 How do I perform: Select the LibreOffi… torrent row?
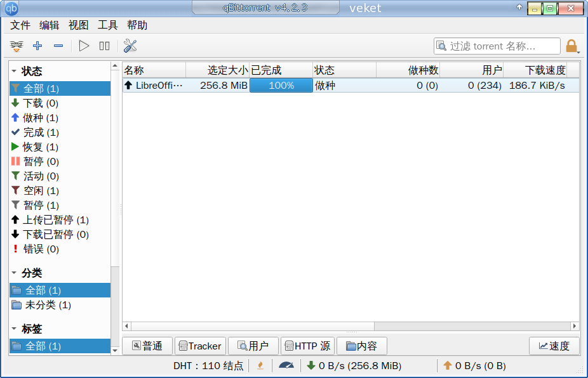click(351, 86)
